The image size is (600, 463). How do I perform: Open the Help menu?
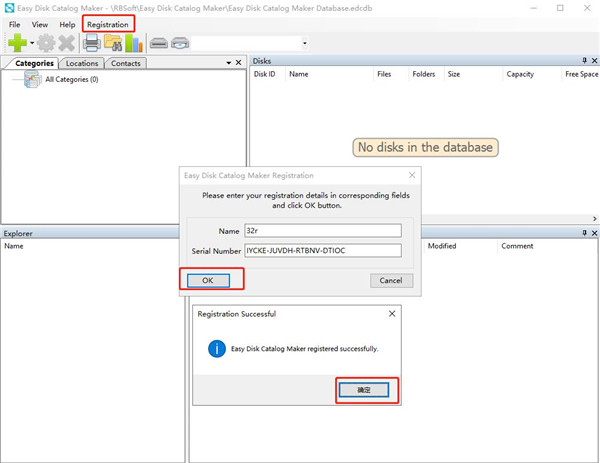pyautogui.click(x=67, y=24)
